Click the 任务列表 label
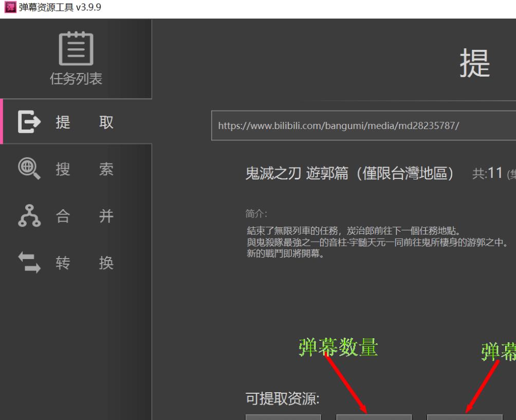The width and height of the screenshot is (516, 420). pyautogui.click(x=76, y=79)
